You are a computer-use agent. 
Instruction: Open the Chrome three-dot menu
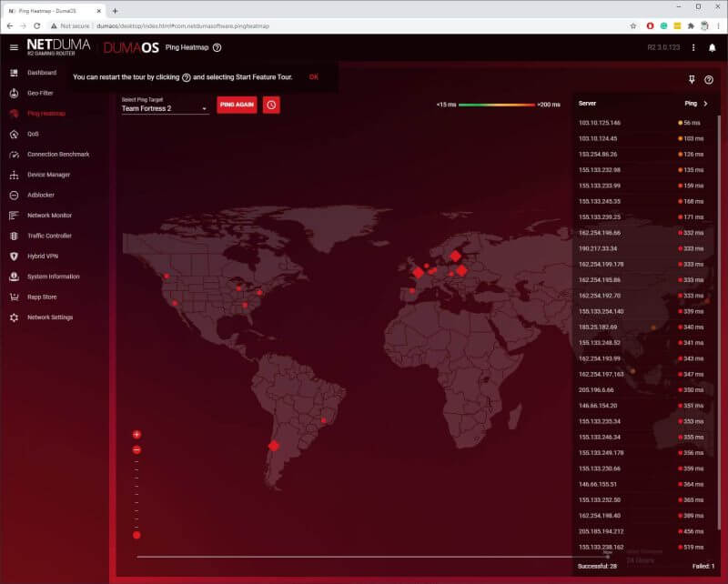point(718,26)
